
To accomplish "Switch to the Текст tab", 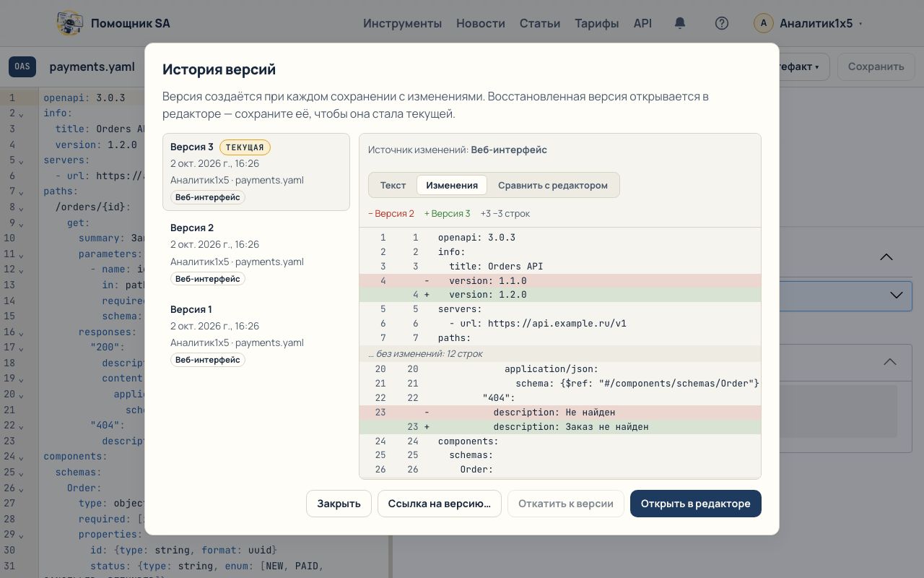I will click(393, 185).
